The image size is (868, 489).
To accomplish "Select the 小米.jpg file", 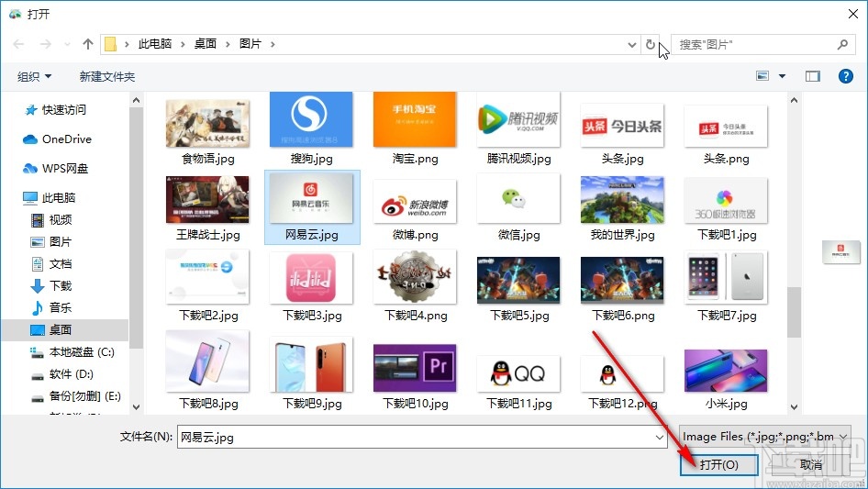I will pyautogui.click(x=726, y=380).
